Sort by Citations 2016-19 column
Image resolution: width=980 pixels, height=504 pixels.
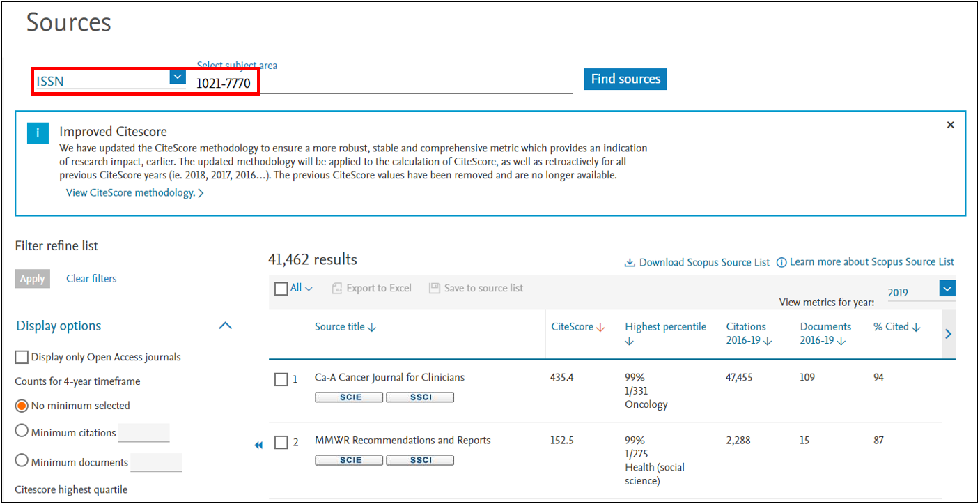point(749,333)
